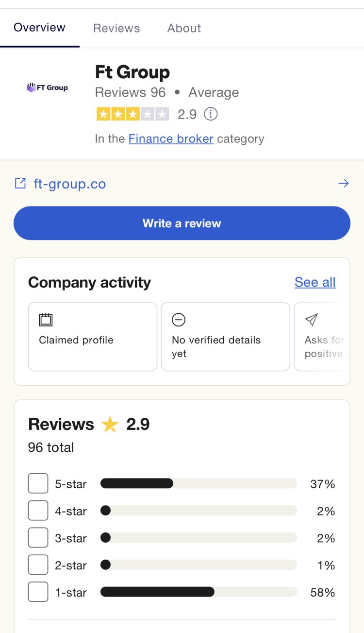Open the About tab
The width and height of the screenshot is (364, 633).
point(184,28)
